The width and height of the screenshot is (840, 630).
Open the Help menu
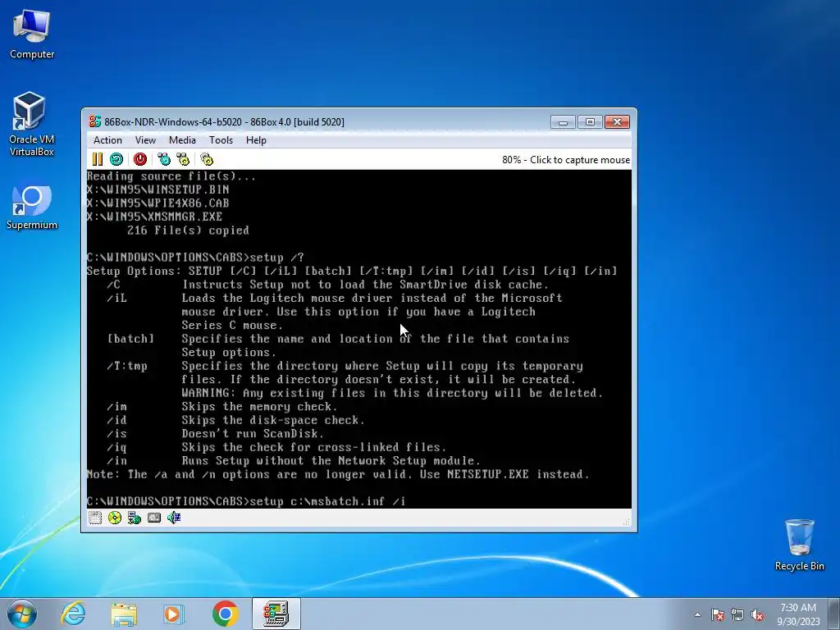tap(256, 139)
